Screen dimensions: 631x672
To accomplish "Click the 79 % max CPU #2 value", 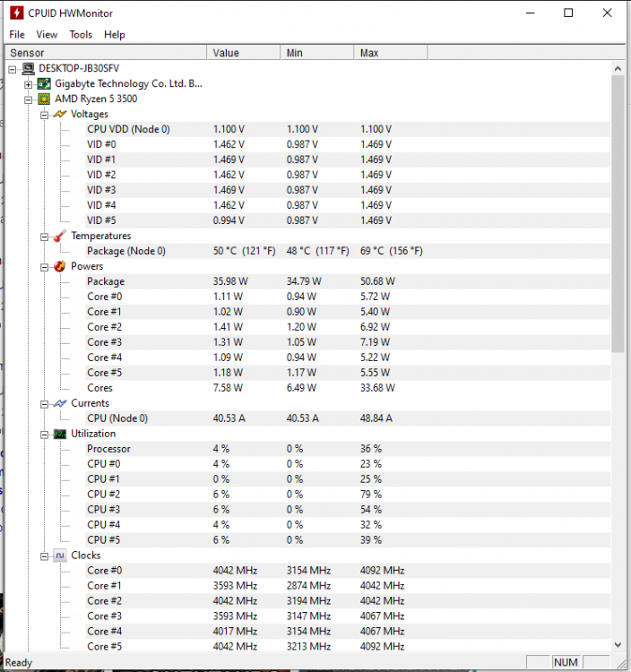I will [x=371, y=494].
